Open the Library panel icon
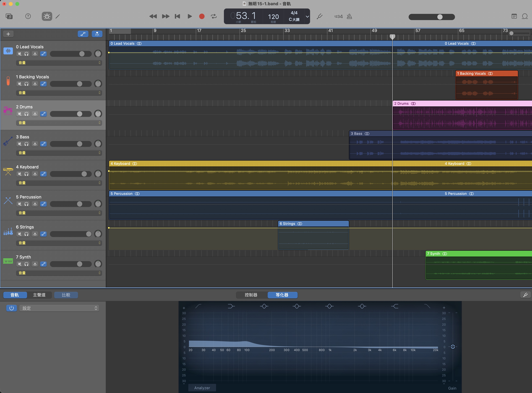 (x=9, y=16)
